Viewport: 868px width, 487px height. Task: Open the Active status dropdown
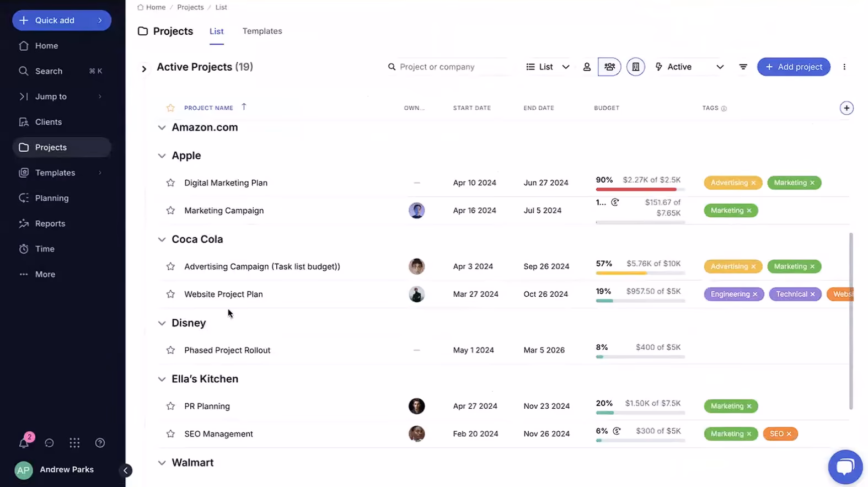689,67
